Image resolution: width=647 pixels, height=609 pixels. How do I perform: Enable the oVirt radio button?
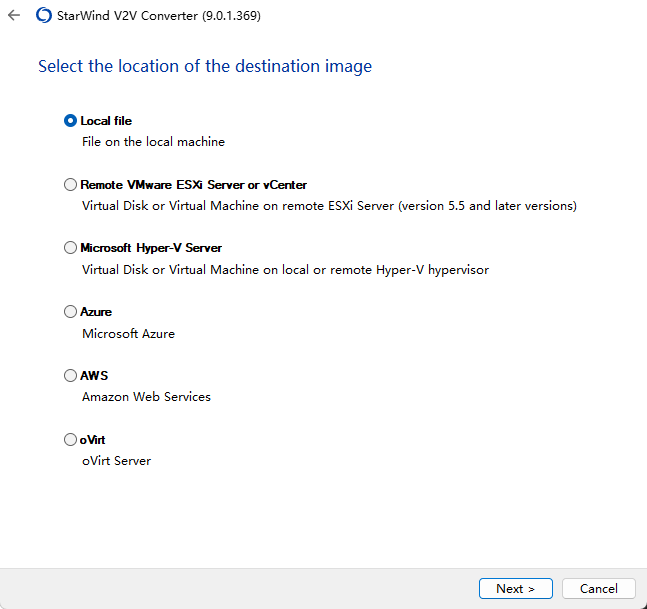click(x=70, y=440)
